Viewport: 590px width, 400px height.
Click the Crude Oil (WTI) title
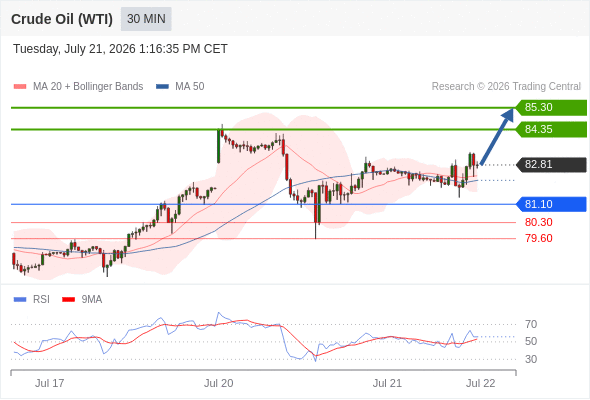(62, 19)
